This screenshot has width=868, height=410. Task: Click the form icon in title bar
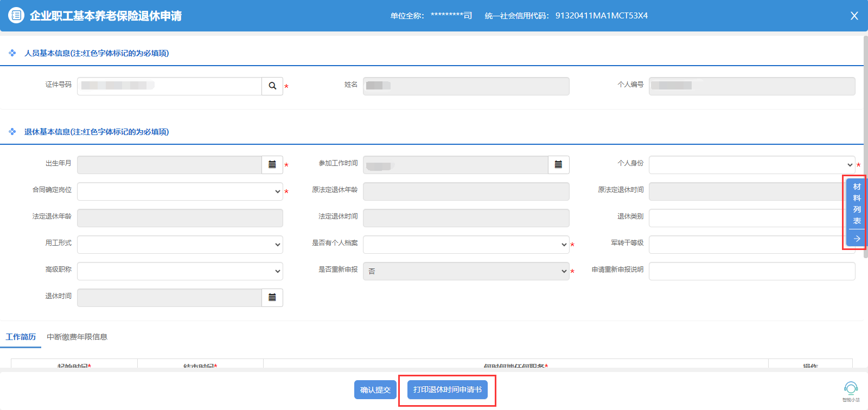(16, 16)
